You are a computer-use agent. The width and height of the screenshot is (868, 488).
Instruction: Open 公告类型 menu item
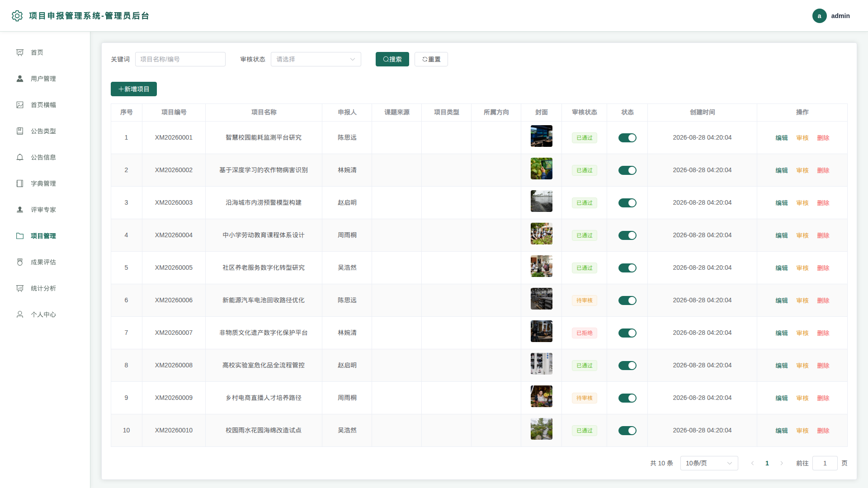tap(45, 131)
